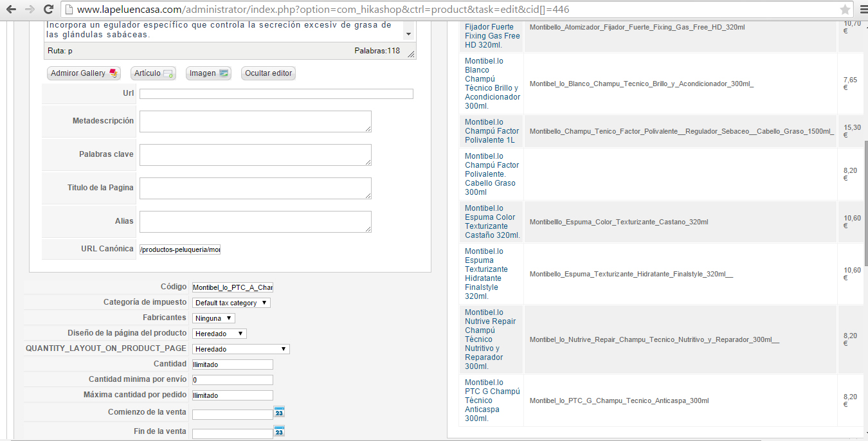
Task: Click the Código input field
Action: 233,287
